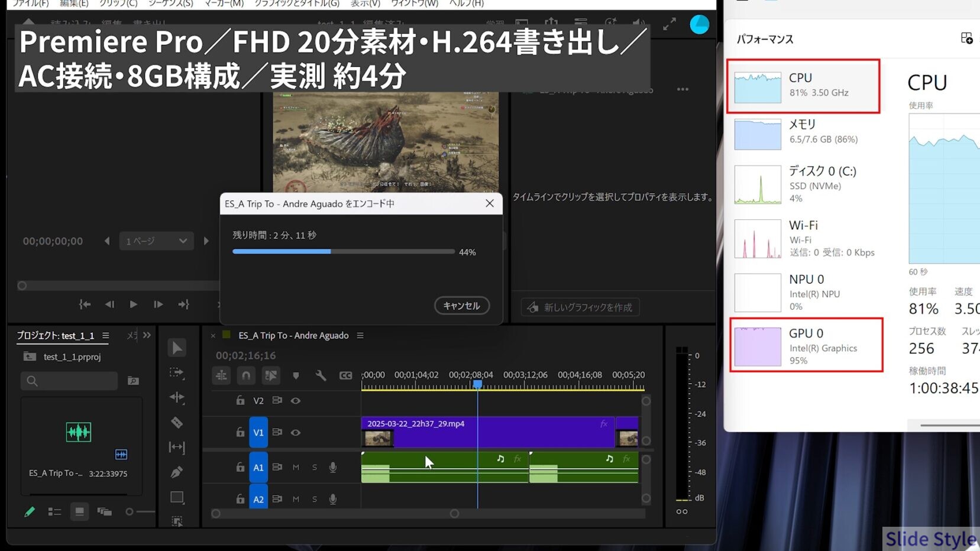Click the play button in monitor

(x=133, y=304)
